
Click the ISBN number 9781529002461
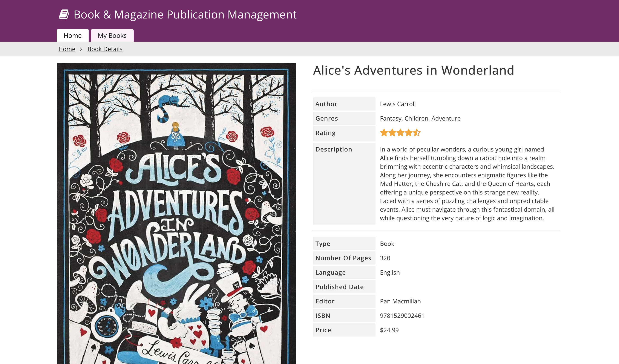(x=402, y=316)
